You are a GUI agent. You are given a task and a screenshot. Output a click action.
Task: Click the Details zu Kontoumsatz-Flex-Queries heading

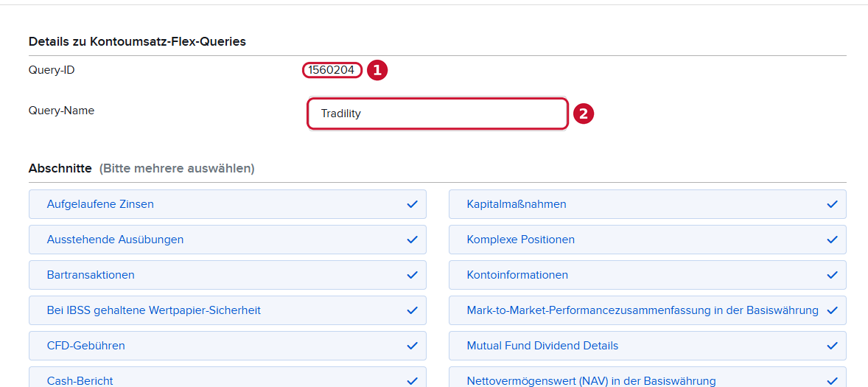pyautogui.click(x=137, y=41)
